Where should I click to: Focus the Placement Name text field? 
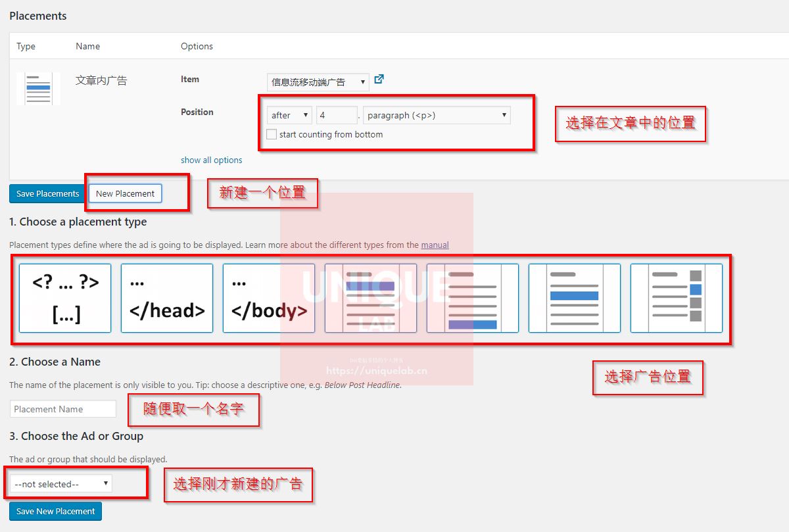[63, 409]
